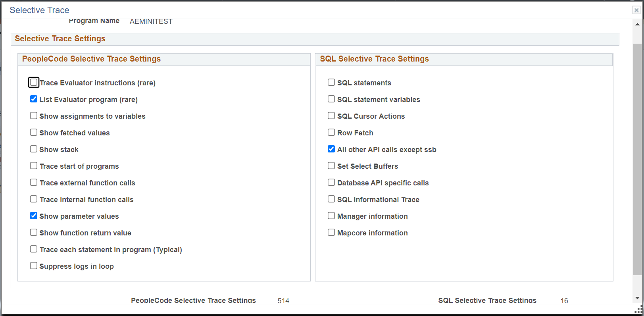Enable Suppress logs in loop
The width and height of the screenshot is (644, 316).
point(34,266)
